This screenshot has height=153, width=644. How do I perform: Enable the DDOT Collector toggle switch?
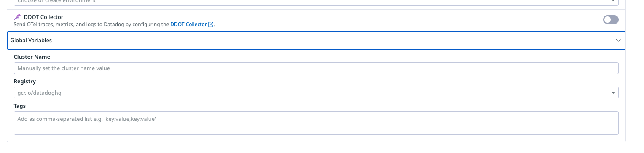[611, 19]
